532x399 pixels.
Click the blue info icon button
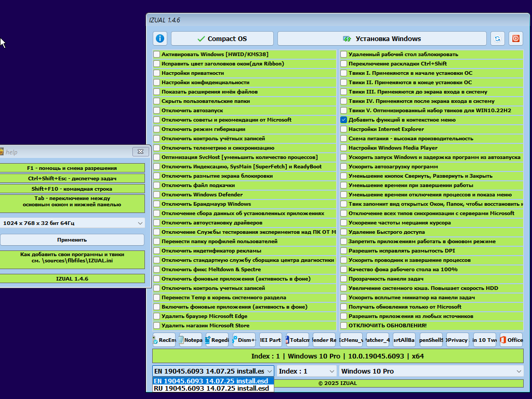pos(160,38)
